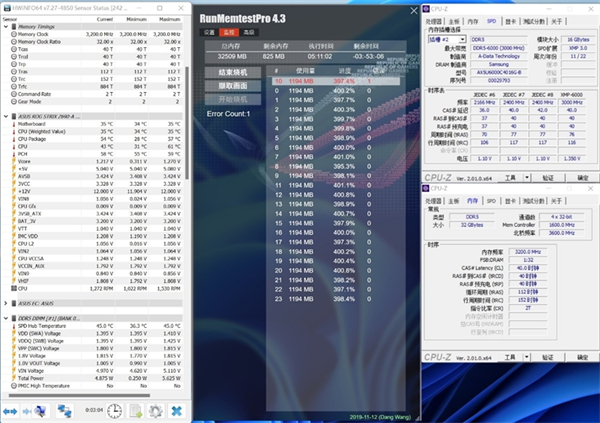Open HWiNFO settings with the gear icon
Screen dimensions: 600x423
pos(156,410)
